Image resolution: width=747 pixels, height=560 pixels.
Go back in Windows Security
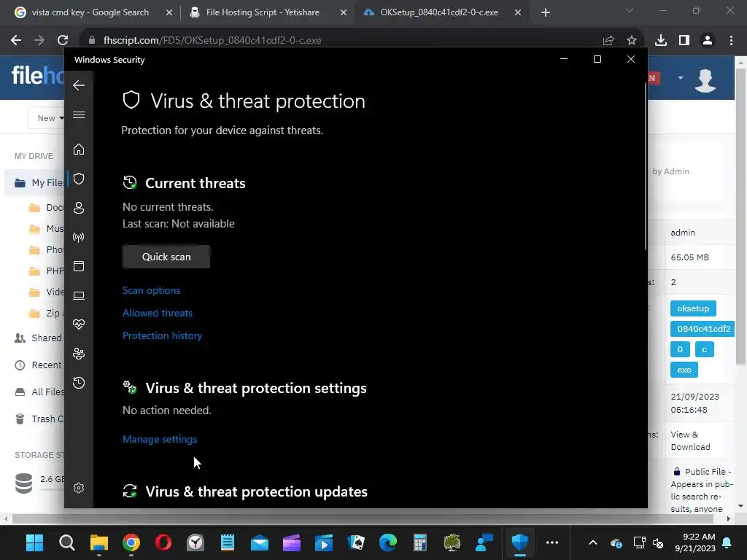[79, 86]
